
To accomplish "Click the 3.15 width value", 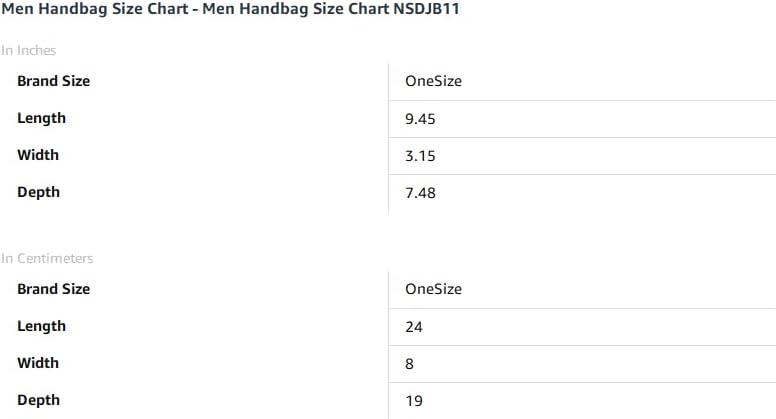I will click(421, 156).
